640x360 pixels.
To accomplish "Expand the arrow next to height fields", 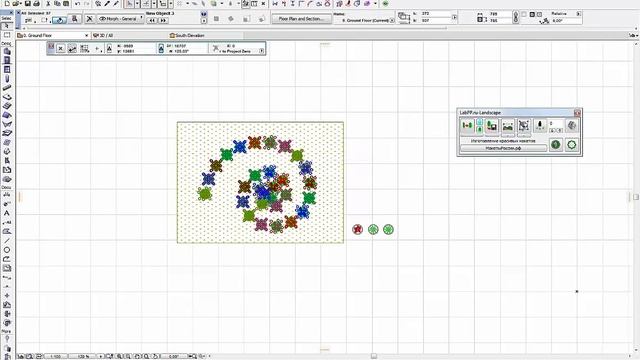I will tap(454, 17).
